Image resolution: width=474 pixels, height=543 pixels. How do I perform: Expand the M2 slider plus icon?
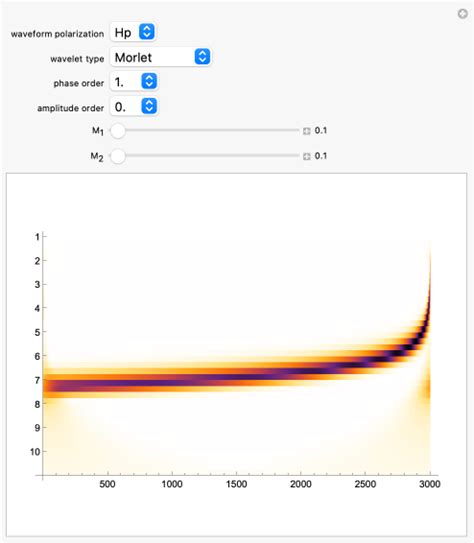point(306,157)
